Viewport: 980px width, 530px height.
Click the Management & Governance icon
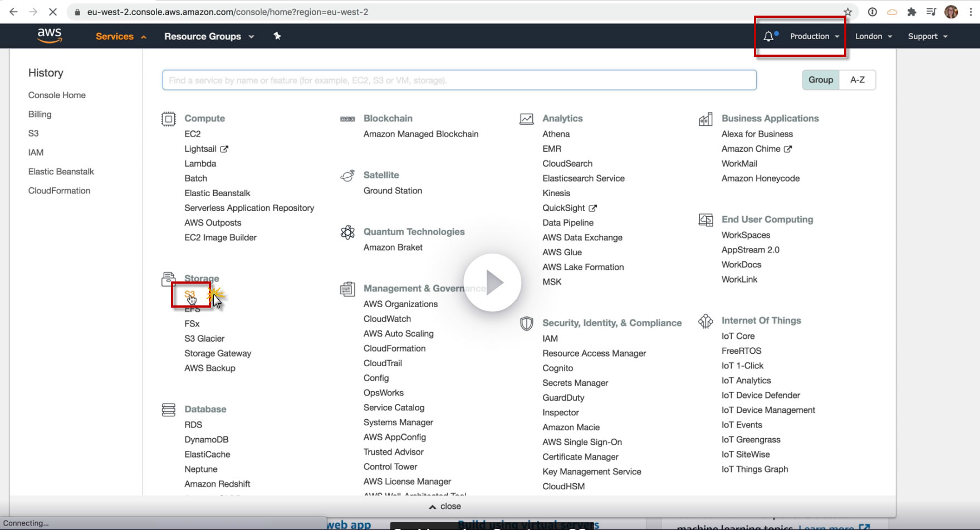click(x=347, y=289)
